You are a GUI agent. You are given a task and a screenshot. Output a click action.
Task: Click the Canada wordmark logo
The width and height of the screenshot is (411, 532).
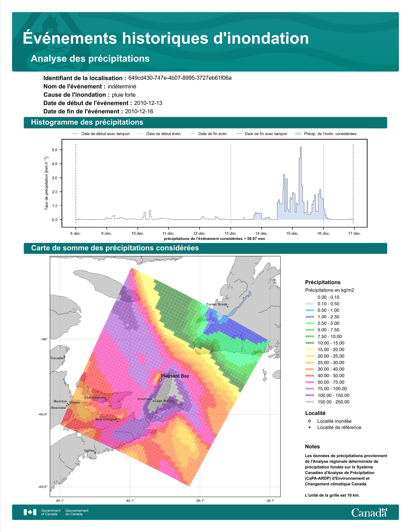(369, 512)
